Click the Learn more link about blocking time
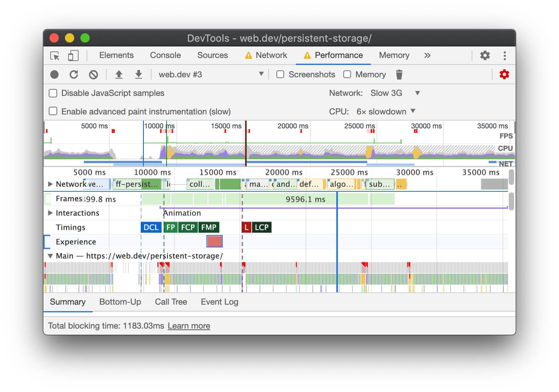Image resolution: width=559 pixels, height=392 pixels. (189, 326)
